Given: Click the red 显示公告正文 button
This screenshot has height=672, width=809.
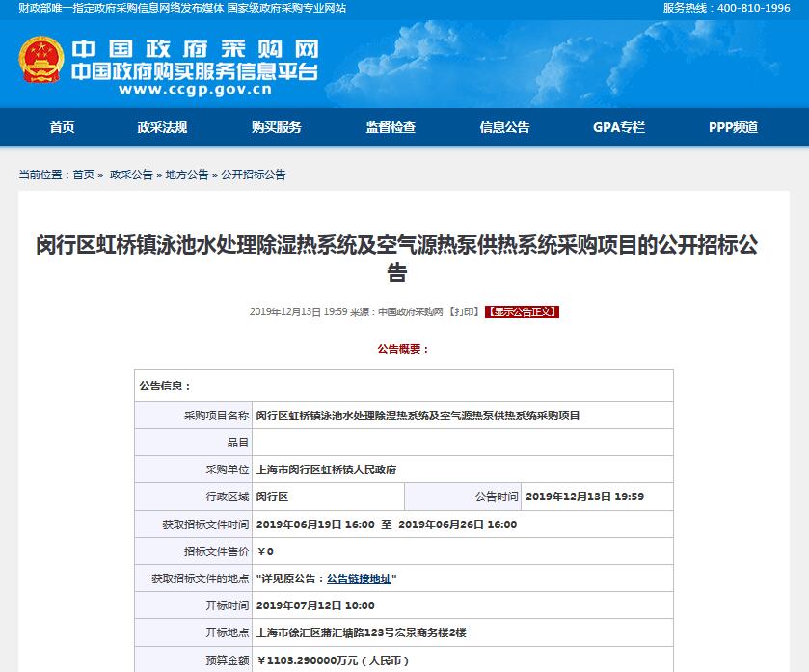Looking at the screenshot, I should click(x=522, y=312).
